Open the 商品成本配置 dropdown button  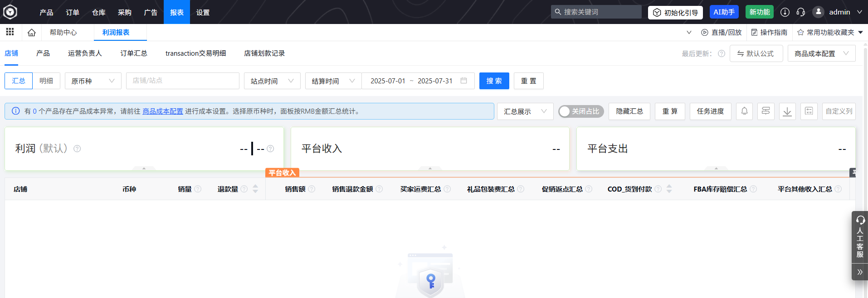[821, 53]
